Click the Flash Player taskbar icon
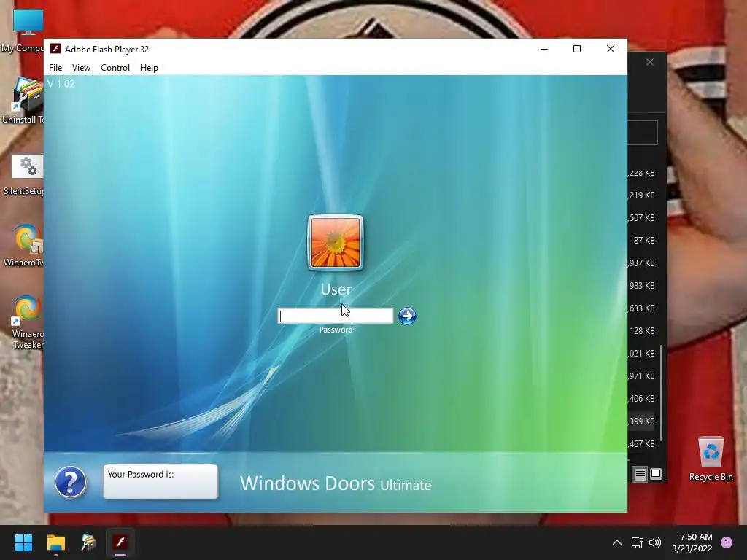Viewport: 747px width, 560px height. [x=120, y=542]
